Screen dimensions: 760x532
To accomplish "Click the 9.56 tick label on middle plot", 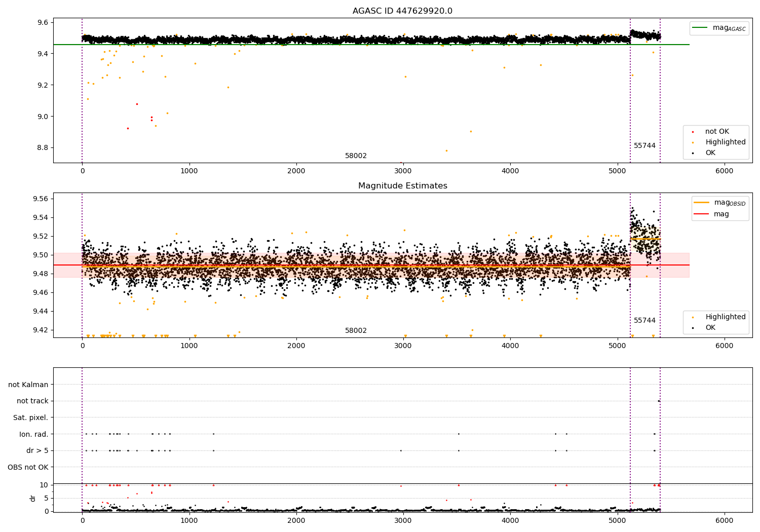I will click(41, 199).
